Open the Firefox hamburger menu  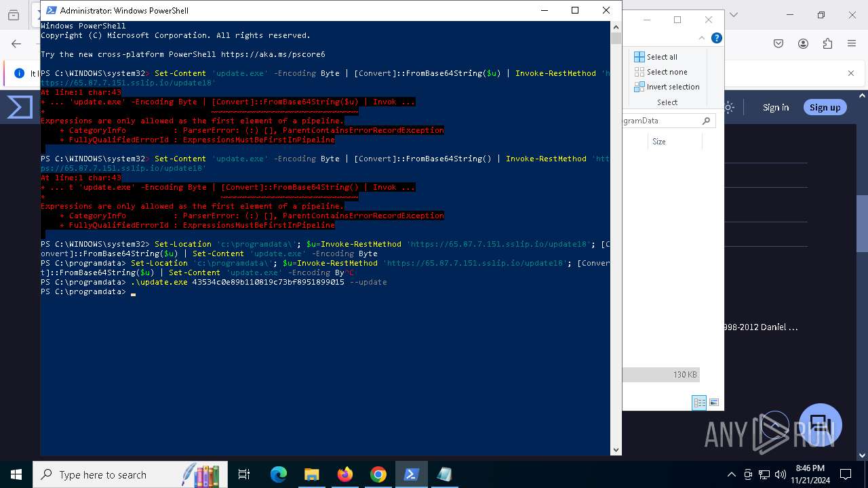click(x=852, y=43)
